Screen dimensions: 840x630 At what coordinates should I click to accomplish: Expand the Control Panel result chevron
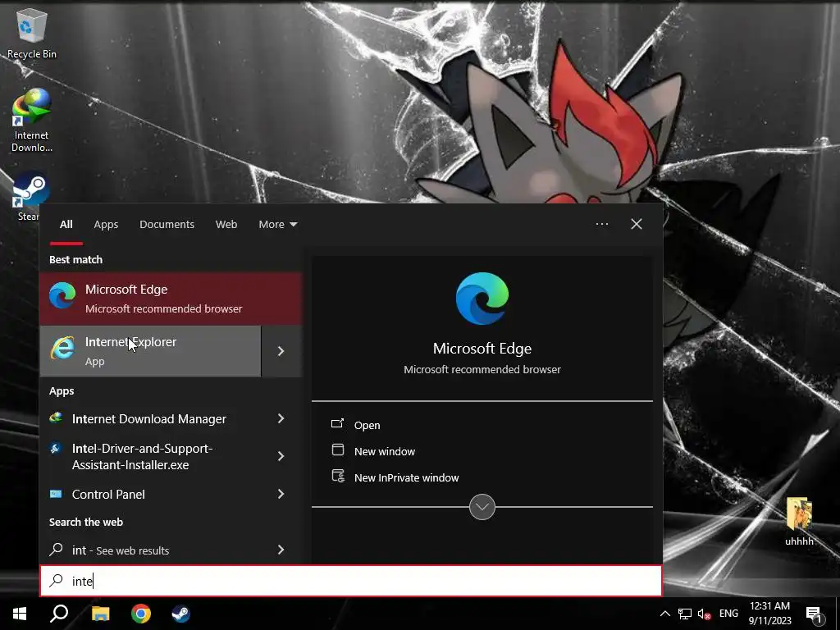pos(281,495)
